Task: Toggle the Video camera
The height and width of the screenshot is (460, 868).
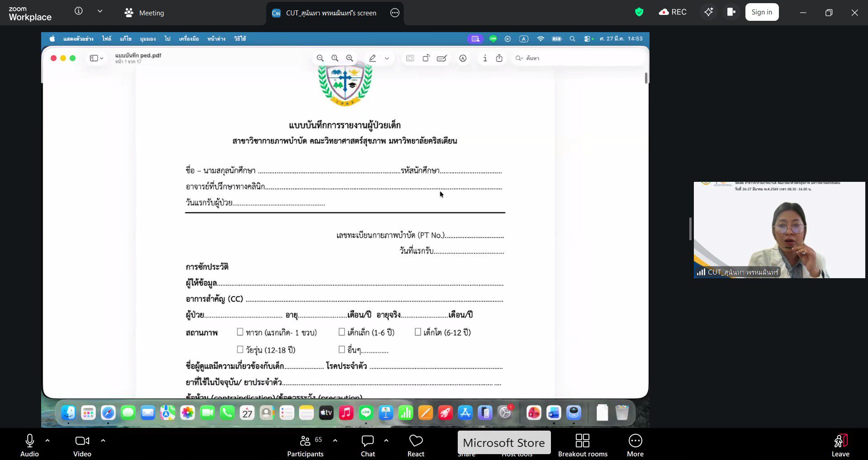Action: (x=82, y=446)
